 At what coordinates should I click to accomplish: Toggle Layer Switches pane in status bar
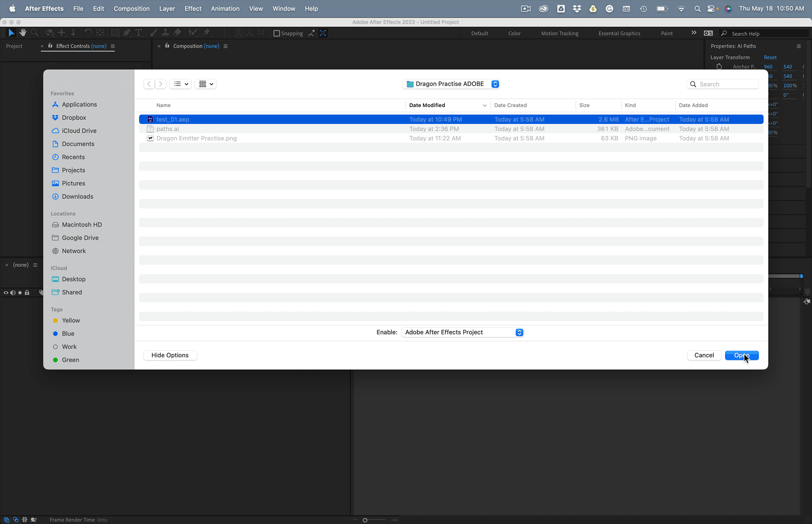[x=7, y=520]
